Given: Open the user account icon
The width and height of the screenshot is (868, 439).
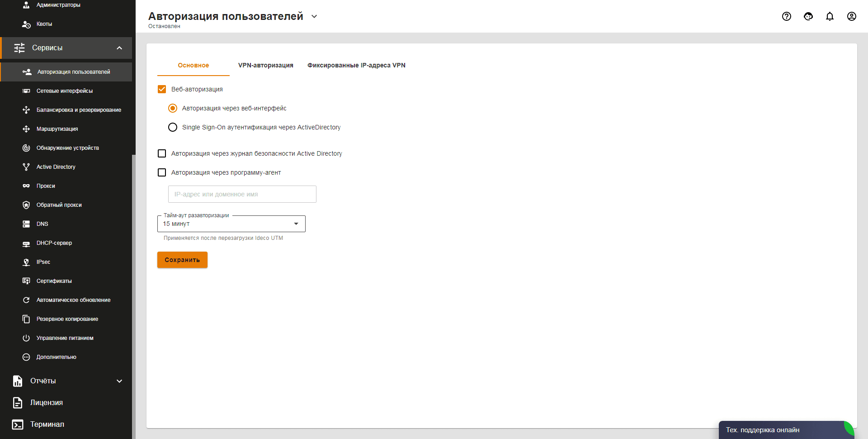Looking at the screenshot, I should pos(852,16).
